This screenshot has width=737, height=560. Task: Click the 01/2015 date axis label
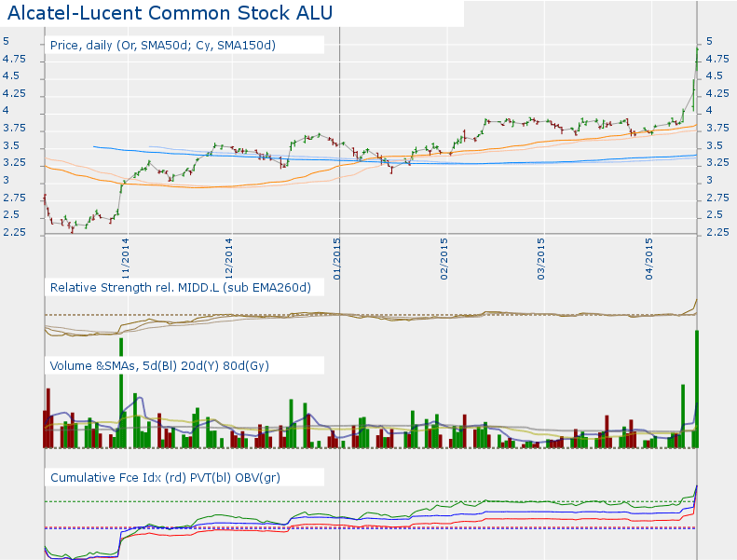coord(336,259)
